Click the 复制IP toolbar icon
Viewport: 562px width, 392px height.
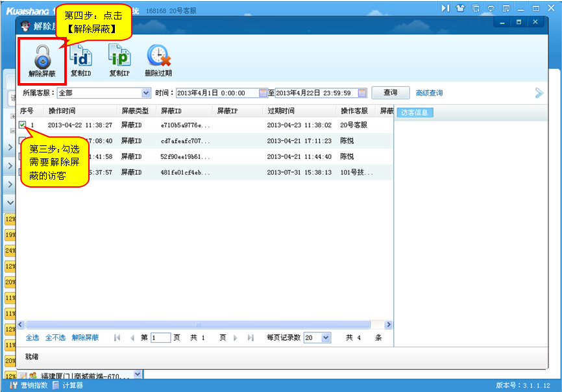pos(119,57)
